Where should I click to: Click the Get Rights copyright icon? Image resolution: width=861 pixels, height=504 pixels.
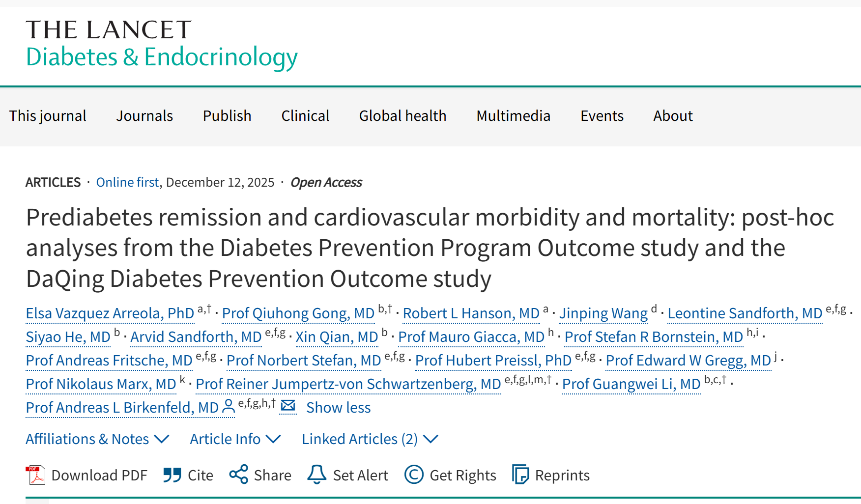414,475
